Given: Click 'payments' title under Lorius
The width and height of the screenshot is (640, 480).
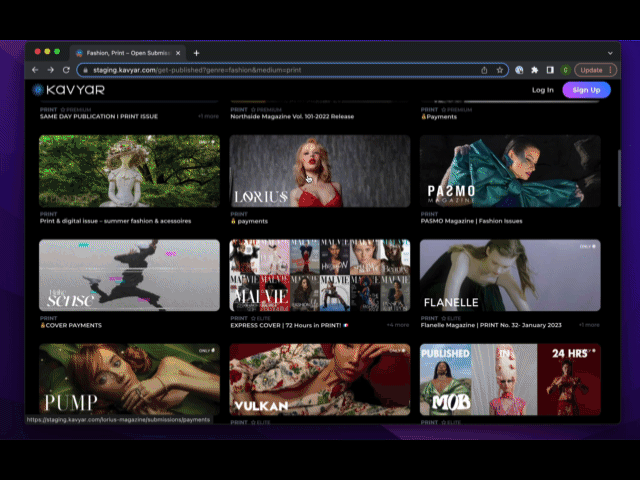Looking at the screenshot, I should pos(249,221).
